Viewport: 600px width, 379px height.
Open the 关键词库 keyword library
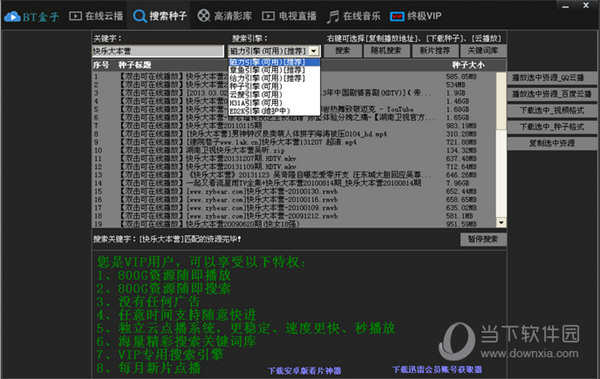(x=483, y=51)
